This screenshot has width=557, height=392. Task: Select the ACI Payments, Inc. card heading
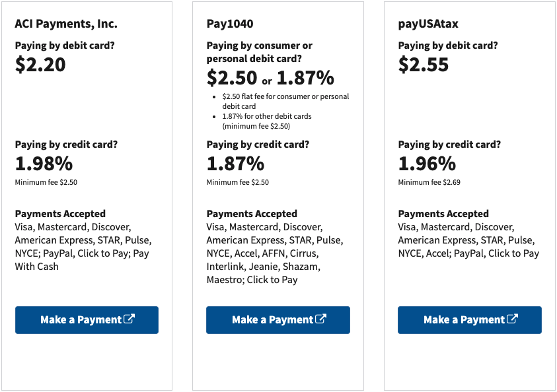click(x=66, y=23)
